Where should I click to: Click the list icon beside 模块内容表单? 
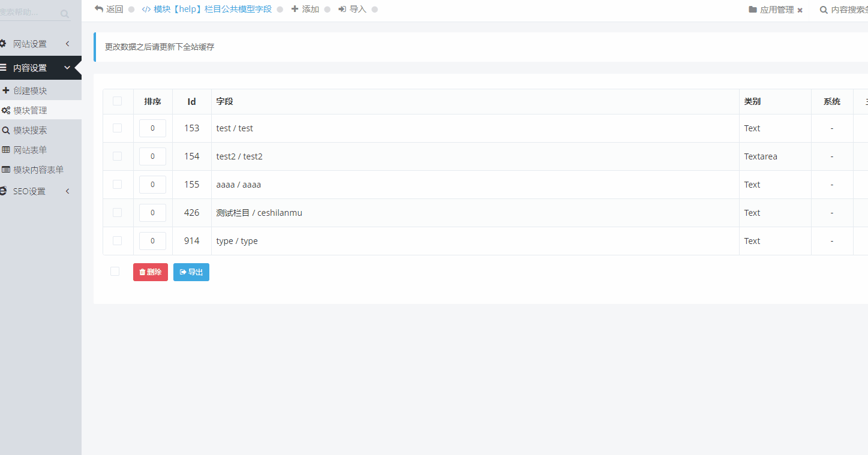point(6,170)
